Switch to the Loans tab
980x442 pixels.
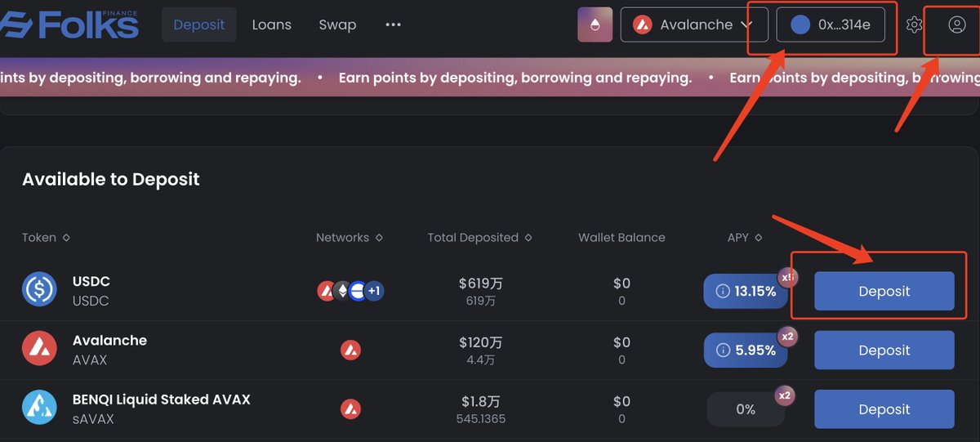pyautogui.click(x=271, y=25)
